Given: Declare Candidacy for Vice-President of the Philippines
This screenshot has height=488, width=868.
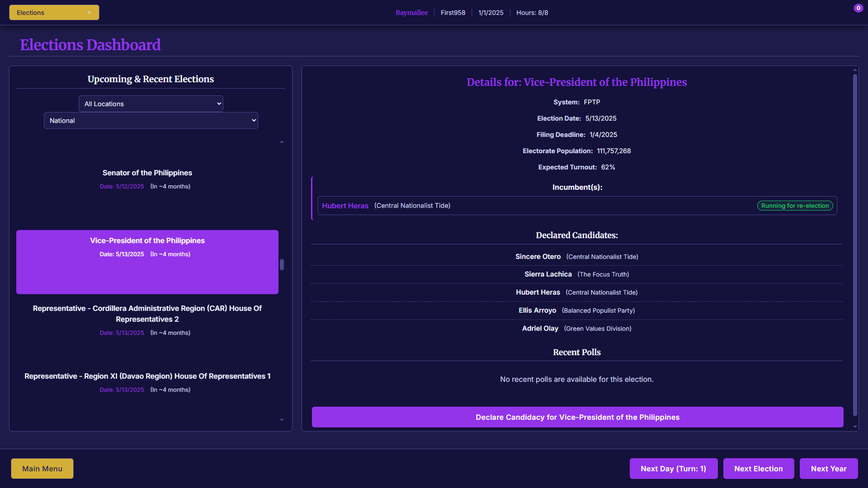Looking at the screenshot, I should coord(577,417).
